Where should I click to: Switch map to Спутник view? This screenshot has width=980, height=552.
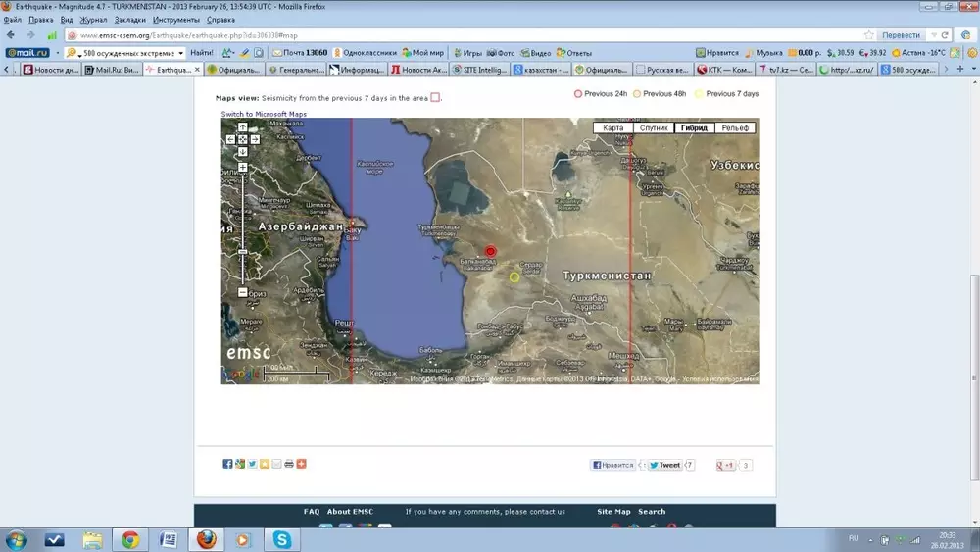(653, 128)
